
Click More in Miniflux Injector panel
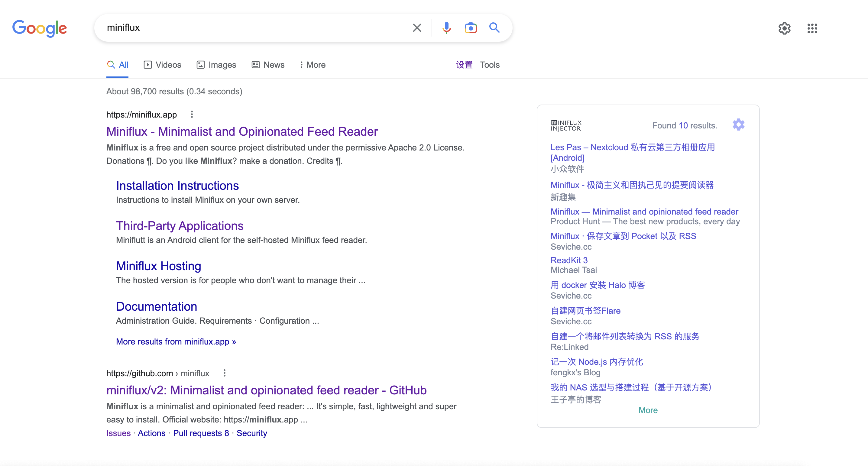[648, 410]
